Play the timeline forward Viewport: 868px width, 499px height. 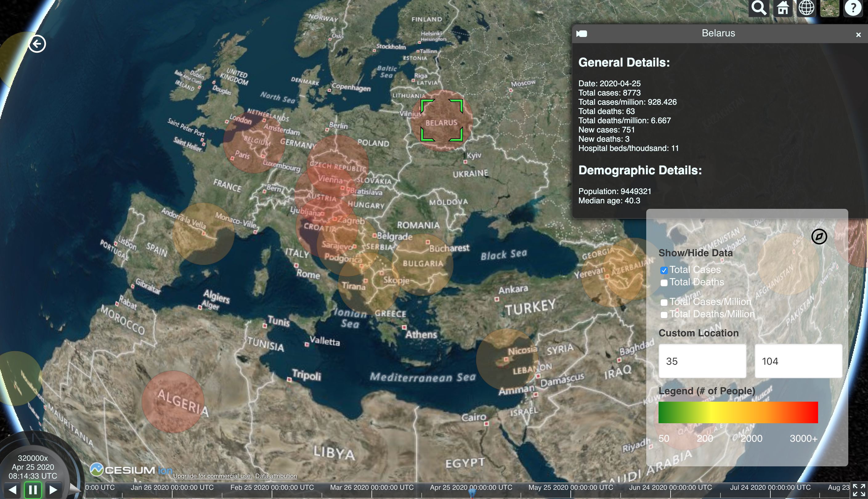53,490
